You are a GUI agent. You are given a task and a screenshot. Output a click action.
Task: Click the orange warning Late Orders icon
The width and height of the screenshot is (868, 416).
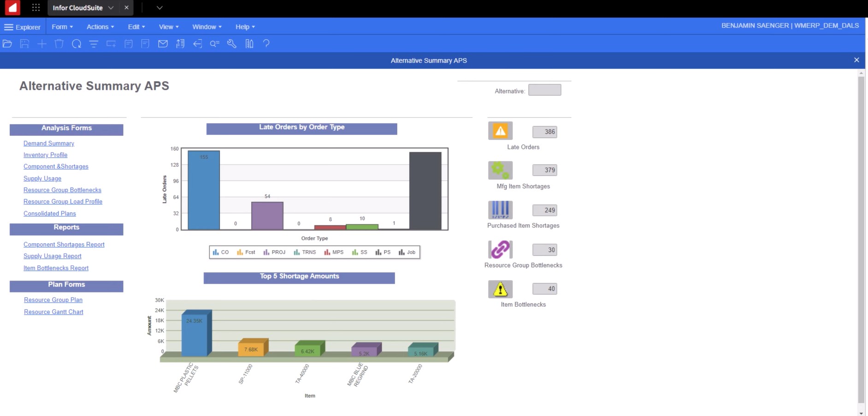[500, 131]
